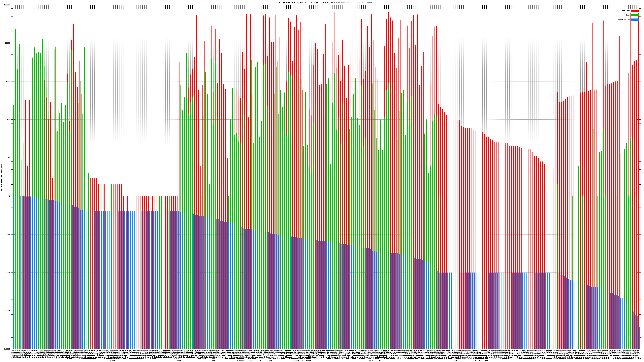Click the 0.01 y-axis tick label
This screenshot has height=362, width=644.
coord(8,273)
